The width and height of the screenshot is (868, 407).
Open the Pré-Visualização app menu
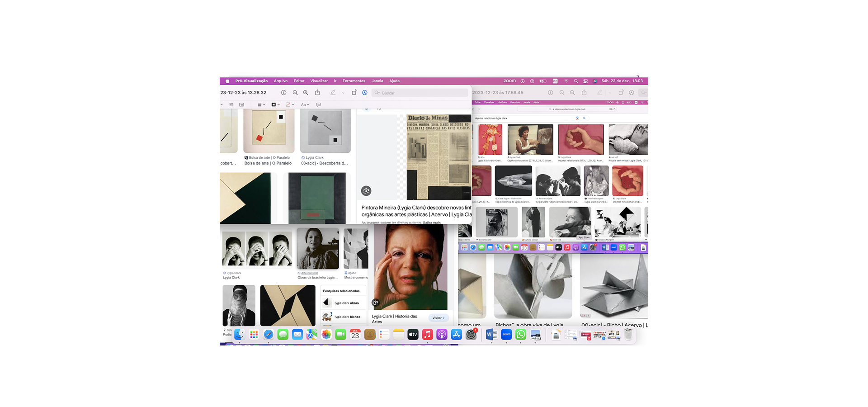(251, 81)
